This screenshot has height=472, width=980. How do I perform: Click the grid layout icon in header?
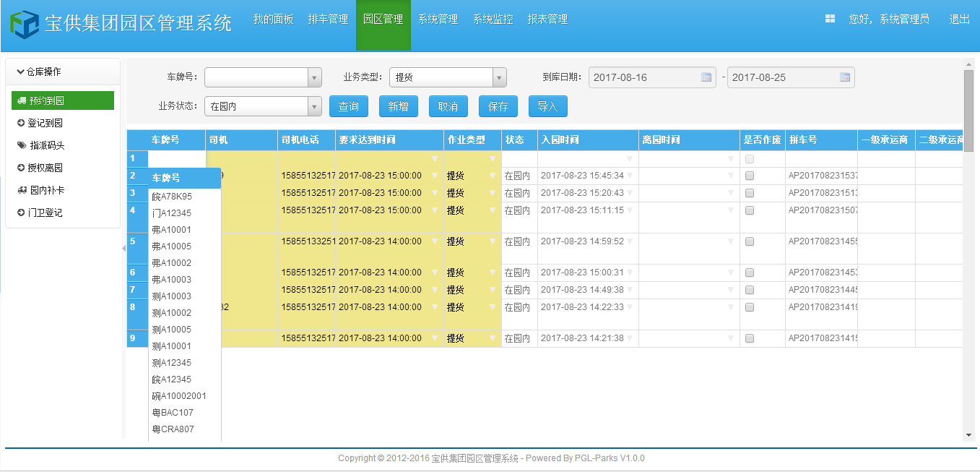click(x=830, y=20)
